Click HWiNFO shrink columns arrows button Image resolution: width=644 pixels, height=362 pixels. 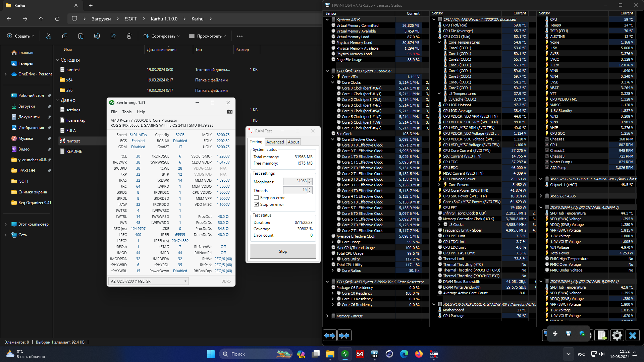tap(344, 336)
